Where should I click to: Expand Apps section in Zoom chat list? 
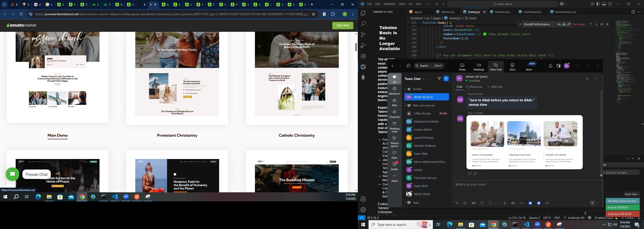tap(405, 203)
